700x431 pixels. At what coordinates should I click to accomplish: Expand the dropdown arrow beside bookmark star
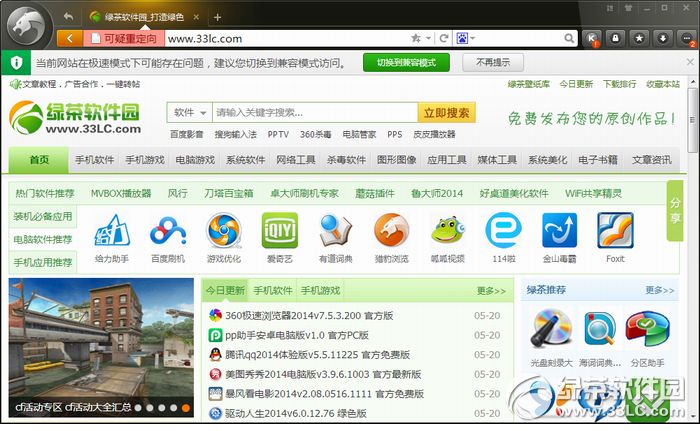coord(428,38)
